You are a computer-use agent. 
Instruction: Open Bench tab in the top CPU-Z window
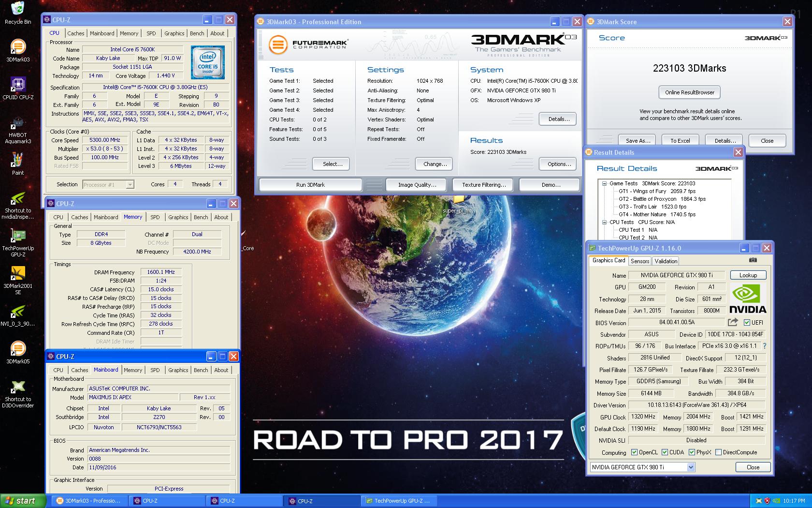click(197, 33)
